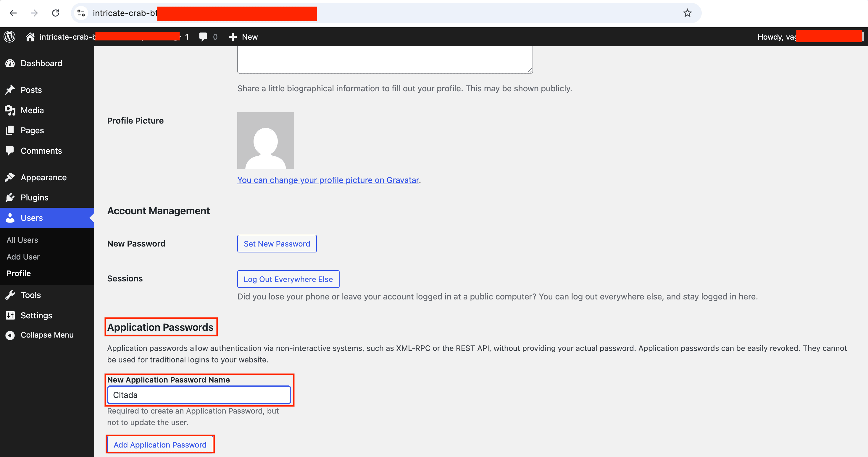The height and width of the screenshot is (457, 868).
Task: Open Tools menu item
Action: (47, 295)
